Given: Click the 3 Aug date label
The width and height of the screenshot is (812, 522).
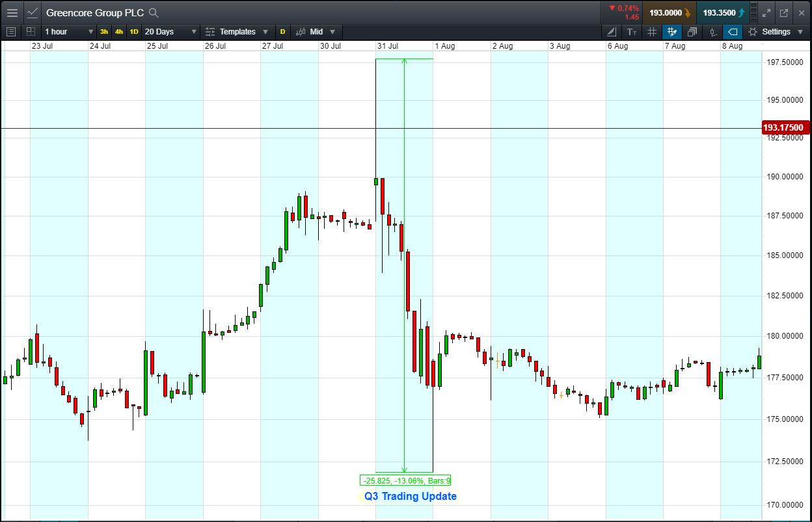Looking at the screenshot, I should [x=560, y=46].
